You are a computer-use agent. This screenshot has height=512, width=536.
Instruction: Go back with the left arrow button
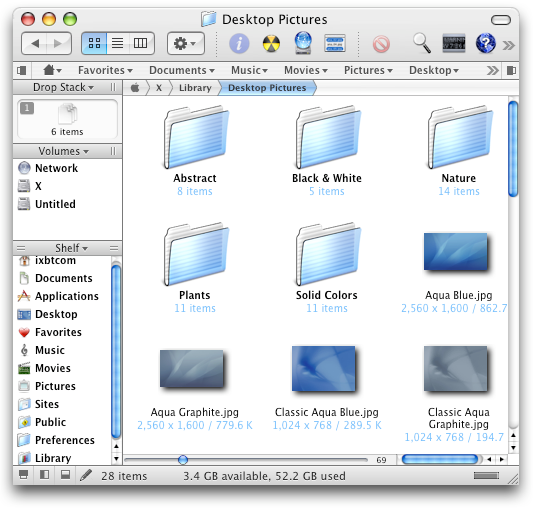[35, 43]
